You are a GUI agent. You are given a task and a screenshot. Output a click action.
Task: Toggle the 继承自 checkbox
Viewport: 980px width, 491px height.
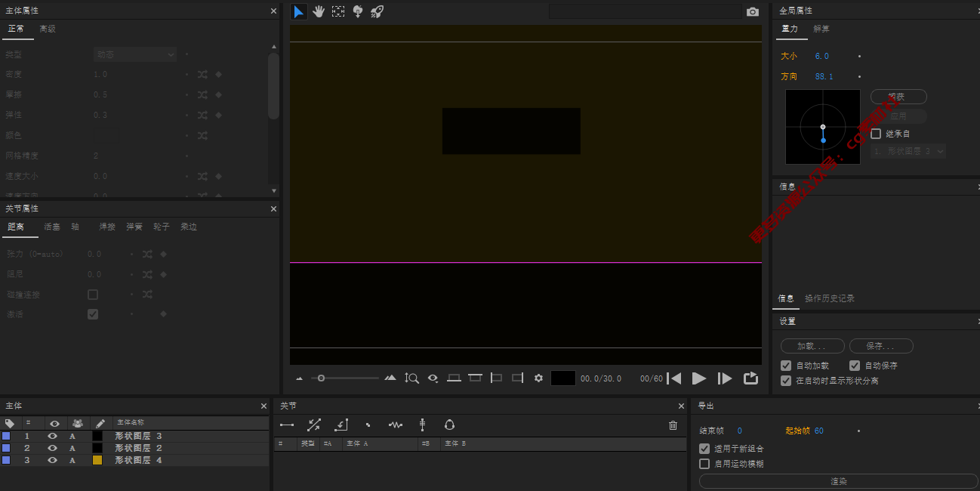(876, 134)
